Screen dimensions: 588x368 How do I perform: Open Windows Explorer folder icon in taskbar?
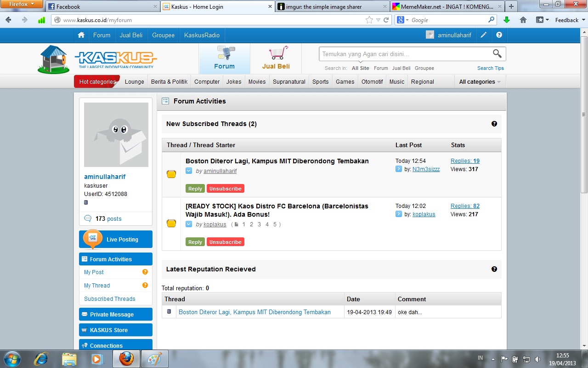(69, 358)
